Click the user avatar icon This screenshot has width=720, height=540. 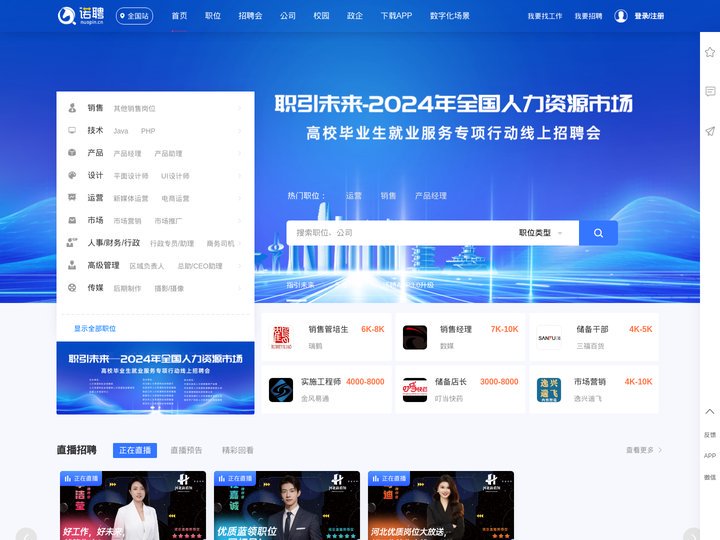click(621, 16)
